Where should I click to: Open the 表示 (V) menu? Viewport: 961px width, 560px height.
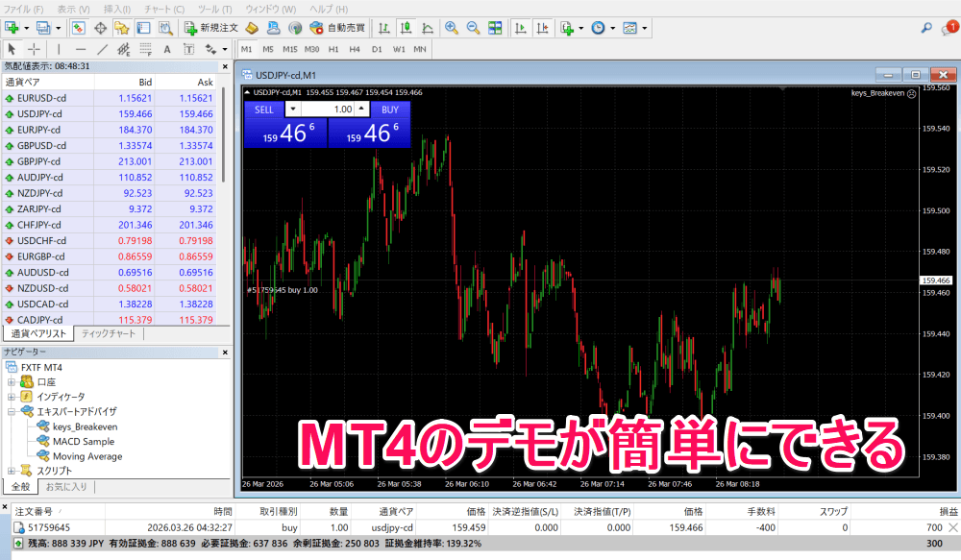[x=74, y=10]
